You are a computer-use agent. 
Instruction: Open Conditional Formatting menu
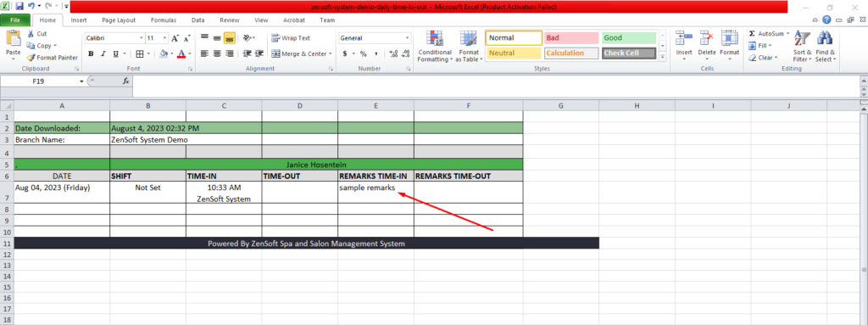click(435, 46)
